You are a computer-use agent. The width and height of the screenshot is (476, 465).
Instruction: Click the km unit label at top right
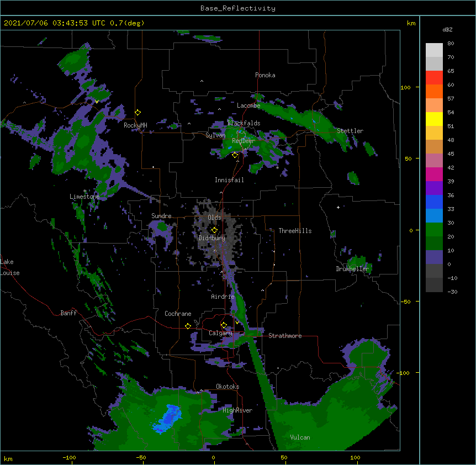411,23
